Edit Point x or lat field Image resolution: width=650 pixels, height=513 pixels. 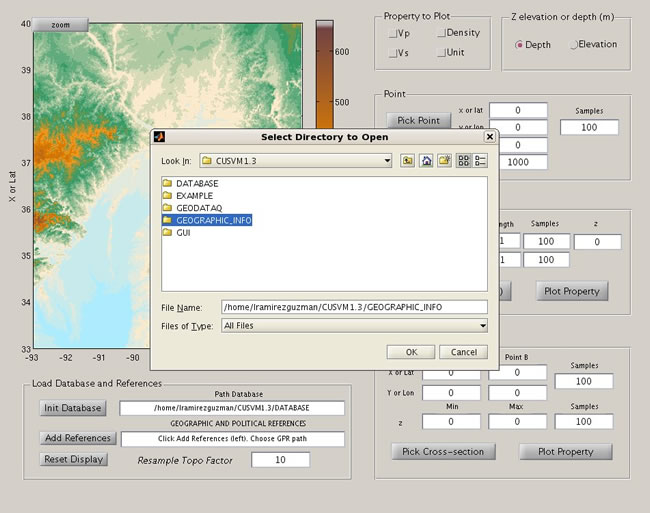coord(518,110)
